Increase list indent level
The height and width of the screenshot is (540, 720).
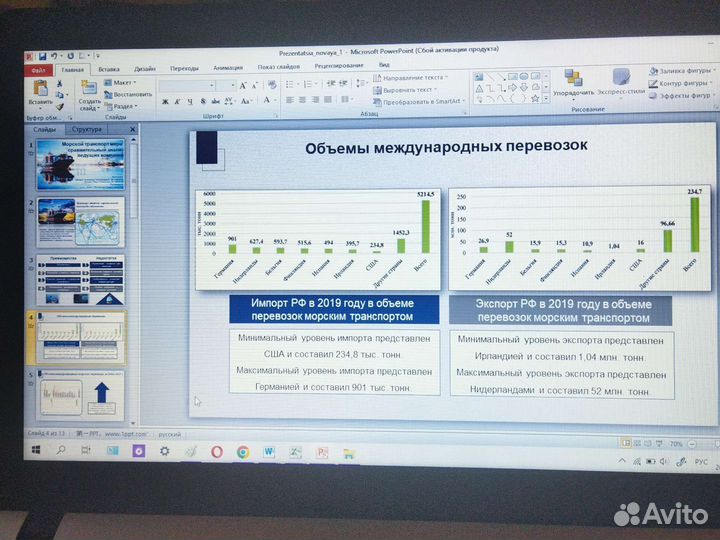coord(343,83)
